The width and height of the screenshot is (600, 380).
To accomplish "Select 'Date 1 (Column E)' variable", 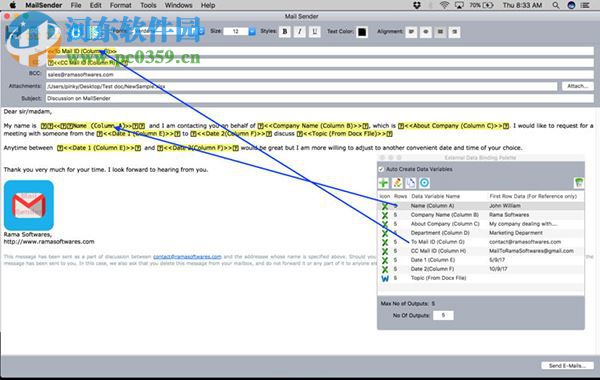I will [433, 260].
